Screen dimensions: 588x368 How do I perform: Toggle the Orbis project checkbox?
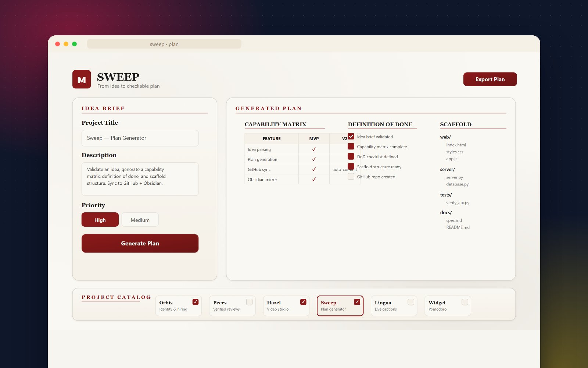(196, 302)
